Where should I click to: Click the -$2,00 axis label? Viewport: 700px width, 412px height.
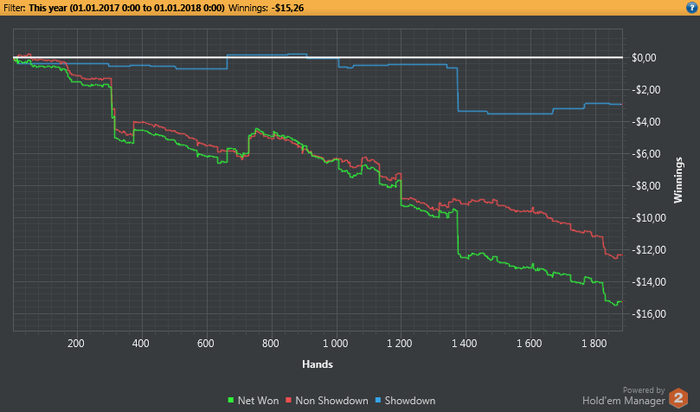tap(646, 90)
